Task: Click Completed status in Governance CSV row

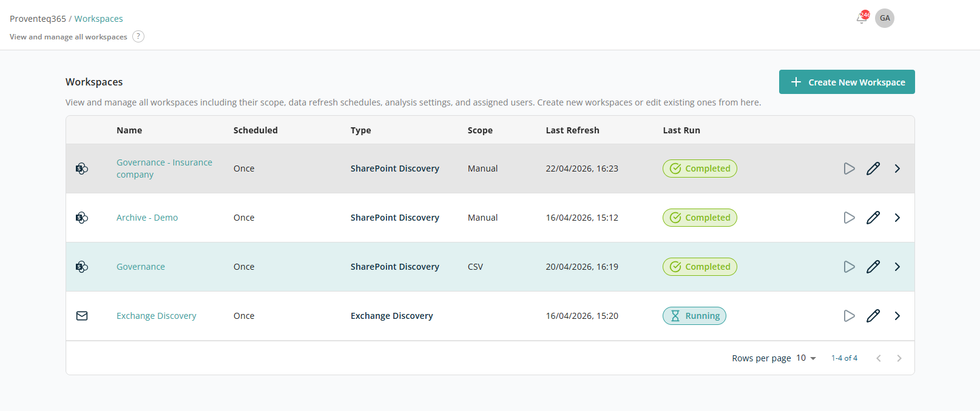Action: tap(700, 267)
